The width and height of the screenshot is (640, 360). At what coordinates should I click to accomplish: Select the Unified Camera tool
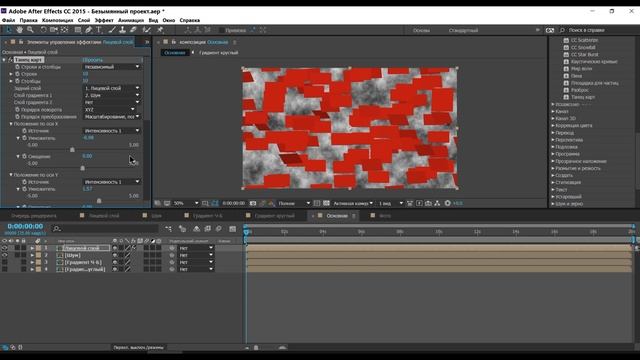tap(54, 30)
